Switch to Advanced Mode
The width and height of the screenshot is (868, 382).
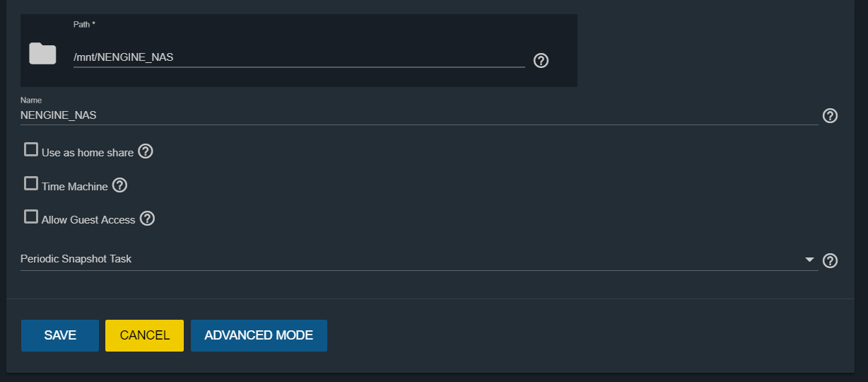[x=259, y=335]
